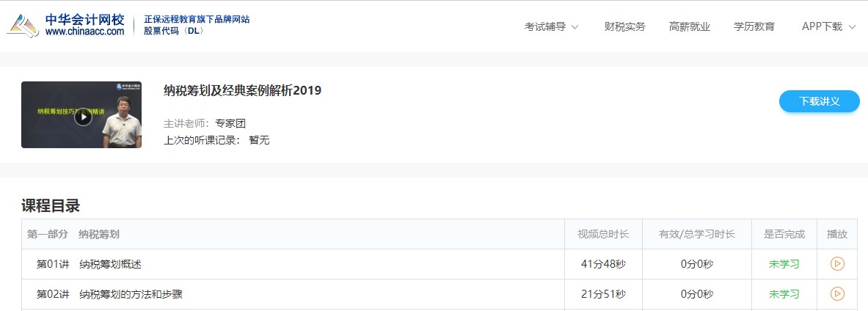Open the 学历教育 navigation item
Image resolution: width=868 pixels, height=311 pixels.
(754, 26)
